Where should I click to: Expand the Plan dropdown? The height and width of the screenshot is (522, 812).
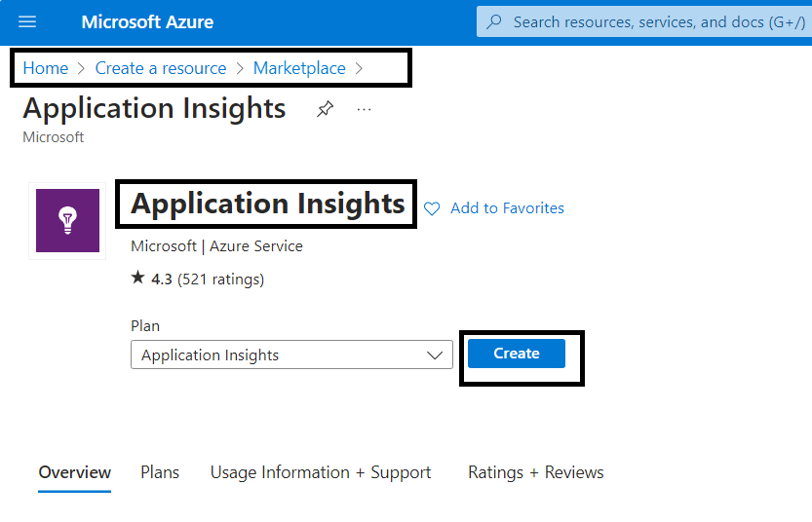pyautogui.click(x=291, y=354)
